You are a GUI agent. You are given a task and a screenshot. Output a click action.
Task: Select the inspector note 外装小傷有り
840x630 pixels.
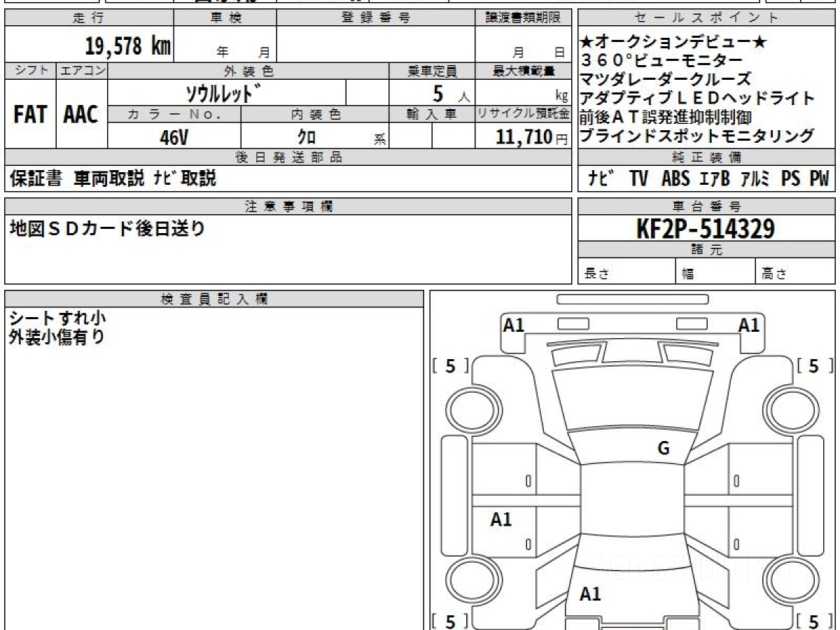pyautogui.click(x=57, y=337)
